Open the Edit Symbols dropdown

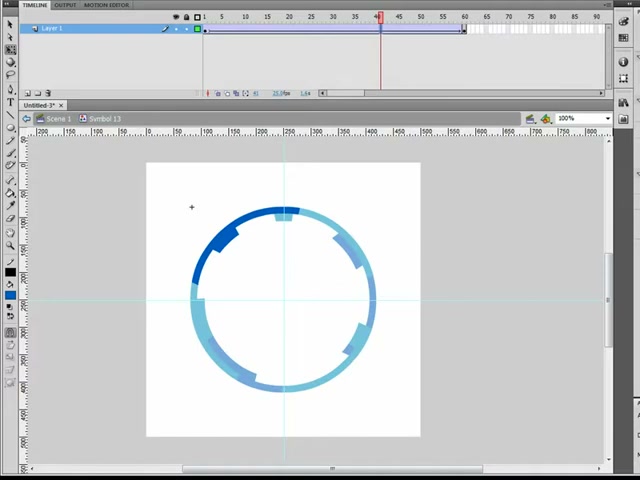pyautogui.click(x=546, y=119)
